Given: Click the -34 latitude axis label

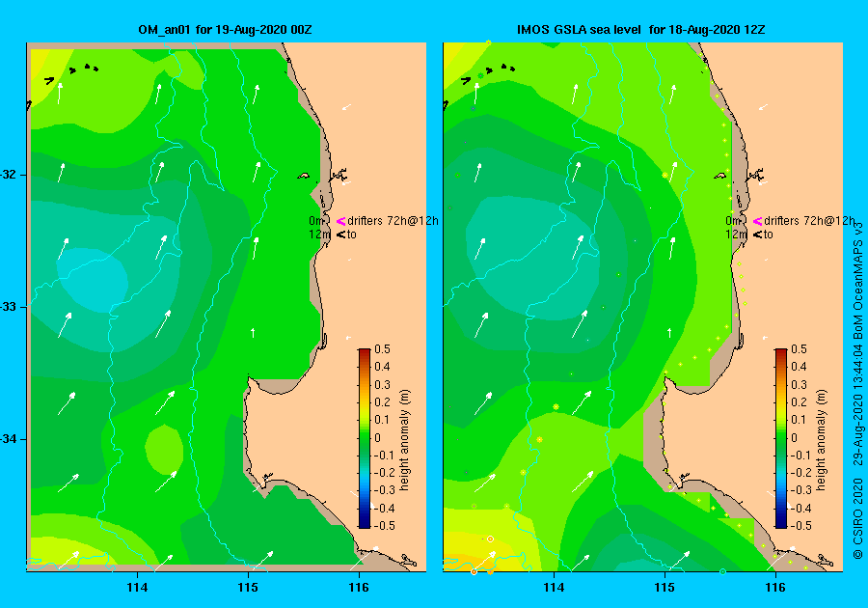Looking at the screenshot, I should (9, 439).
